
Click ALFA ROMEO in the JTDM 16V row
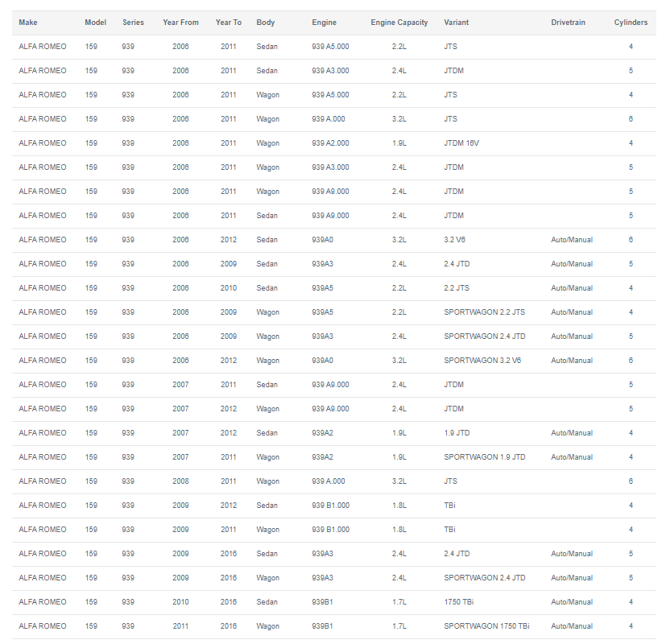[x=43, y=143]
